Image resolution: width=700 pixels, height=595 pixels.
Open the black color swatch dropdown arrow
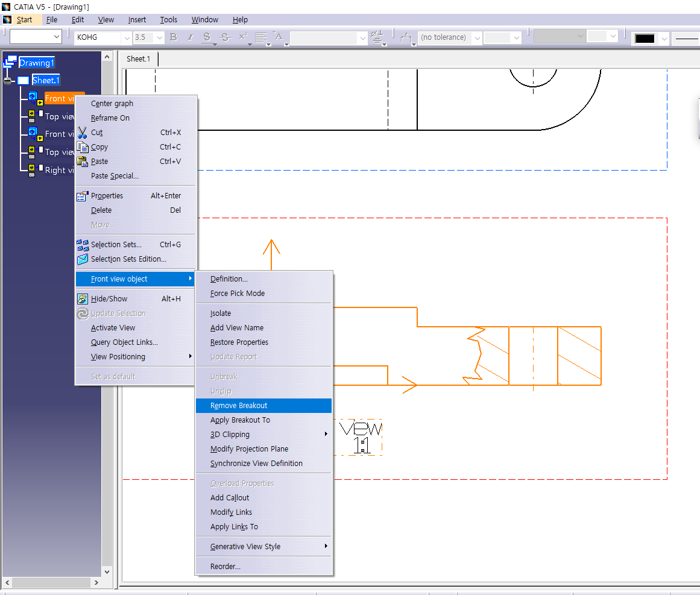[664, 39]
